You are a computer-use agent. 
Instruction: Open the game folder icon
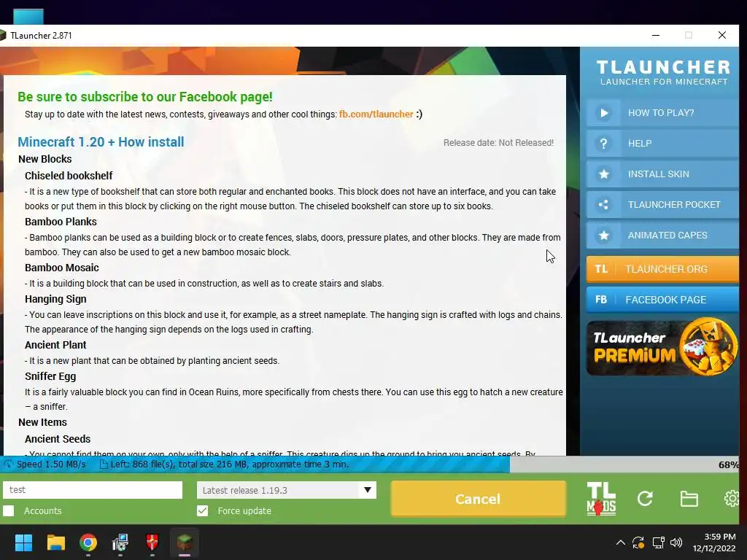click(689, 499)
